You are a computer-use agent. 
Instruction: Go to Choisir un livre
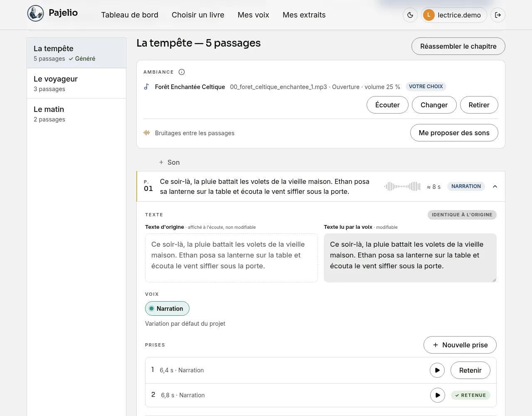198,15
